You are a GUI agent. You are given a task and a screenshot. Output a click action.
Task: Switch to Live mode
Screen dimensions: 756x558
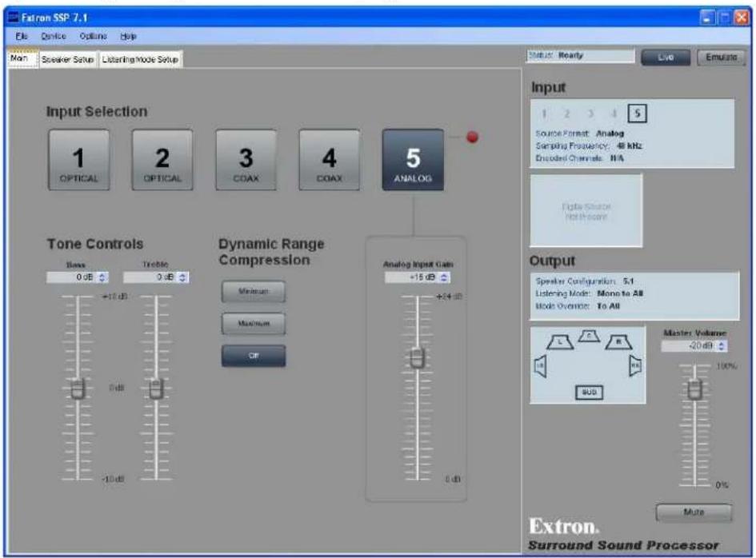click(x=666, y=58)
